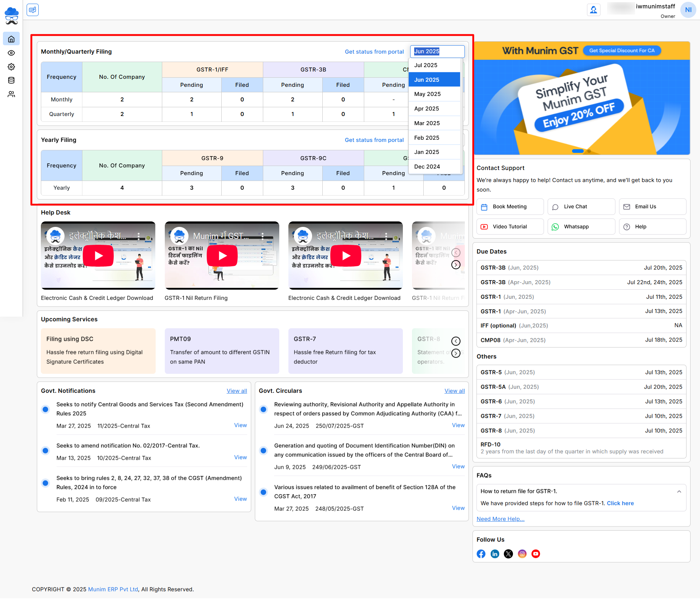Screen dimensions: 700x599
Task: Open Munim Instagram icon
Action: (x=522, y=554)
